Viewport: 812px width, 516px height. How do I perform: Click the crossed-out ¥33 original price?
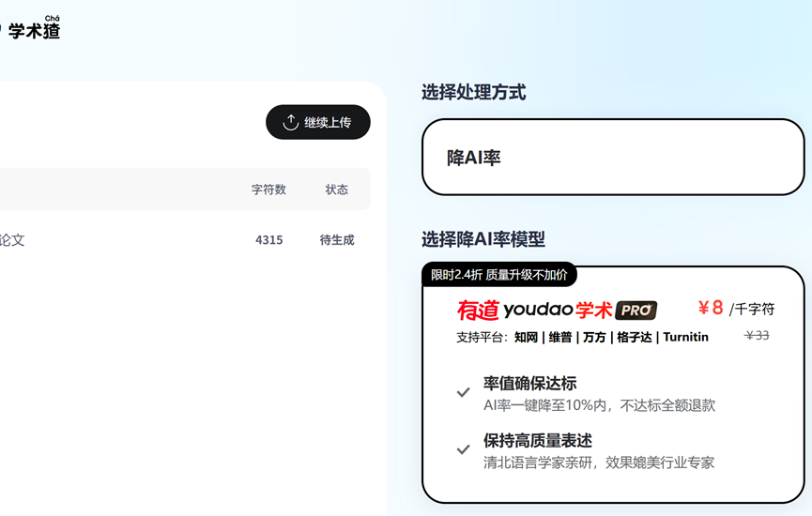pyautogui.click(x=757, y=335)
